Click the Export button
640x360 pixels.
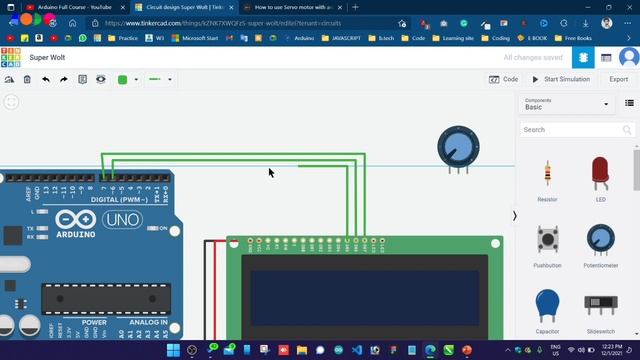click(619, 79)
